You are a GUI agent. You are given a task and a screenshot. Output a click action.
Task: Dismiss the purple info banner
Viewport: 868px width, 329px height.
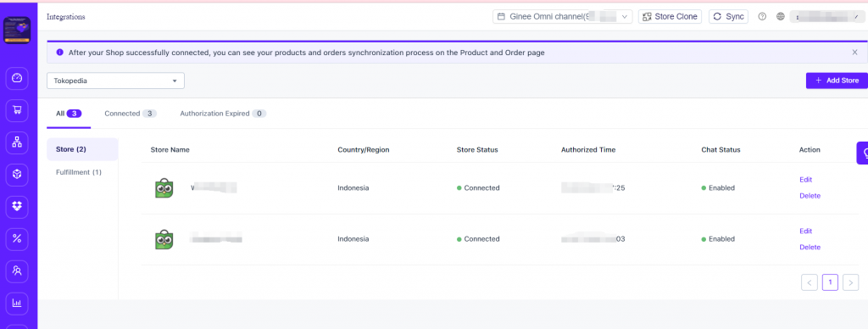click(854, 53)
